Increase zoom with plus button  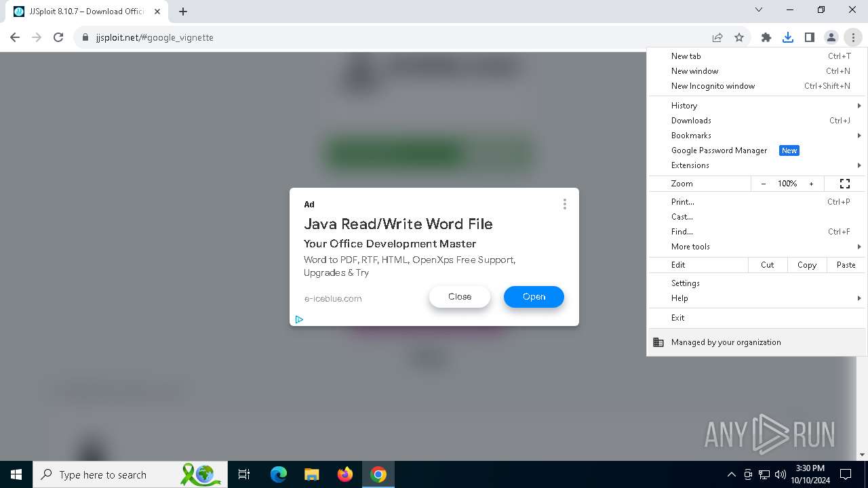pos(811,184)
